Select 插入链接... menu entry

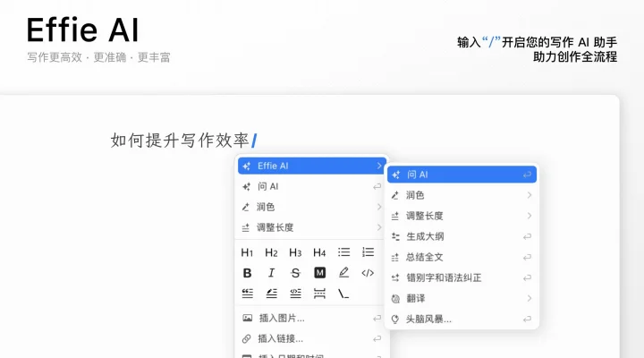[x=311, y=338]
